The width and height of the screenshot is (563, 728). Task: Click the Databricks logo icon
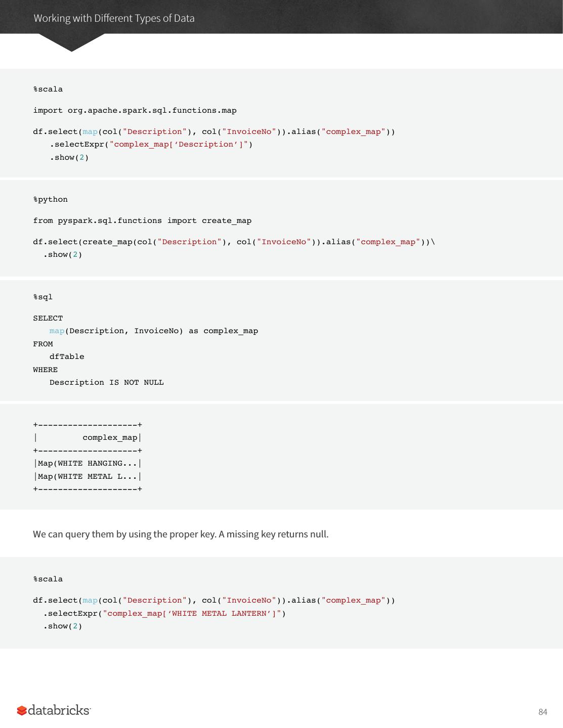point(22,711)
